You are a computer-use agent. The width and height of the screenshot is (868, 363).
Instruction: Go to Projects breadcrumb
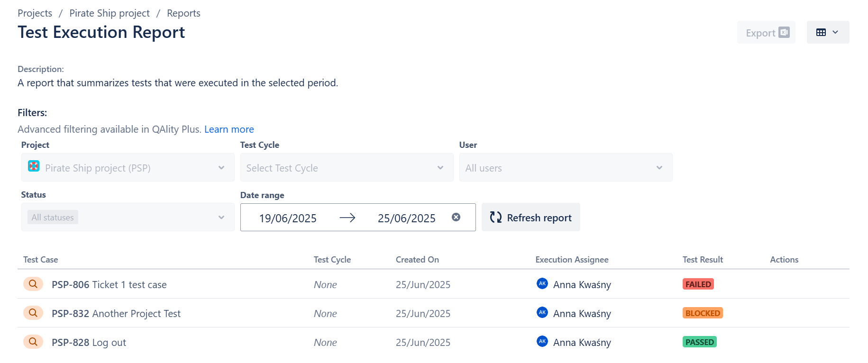click(35, 13)
